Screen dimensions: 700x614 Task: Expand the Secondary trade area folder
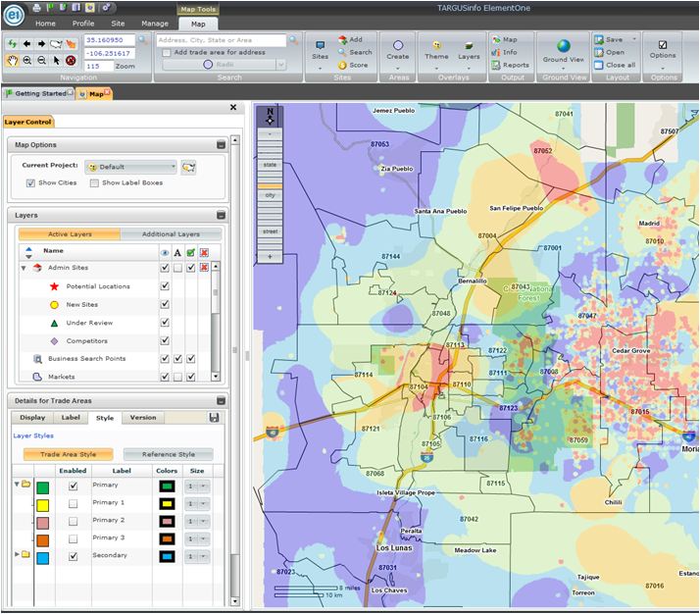17,555
